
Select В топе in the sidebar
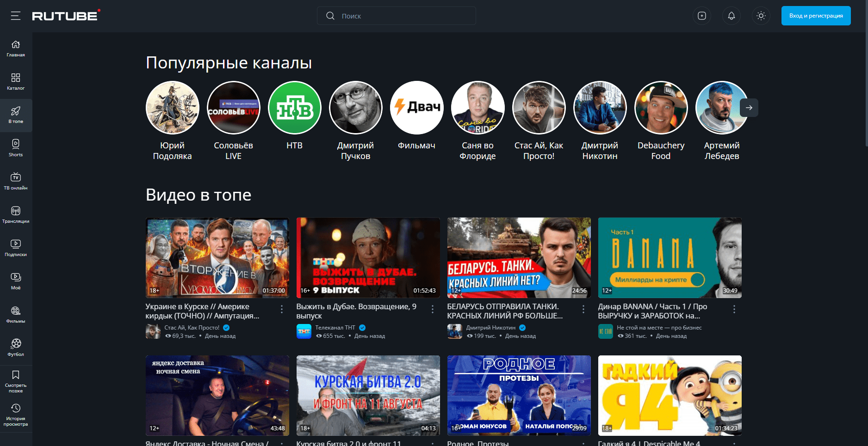pyautogui.click(x=16, y=116)
